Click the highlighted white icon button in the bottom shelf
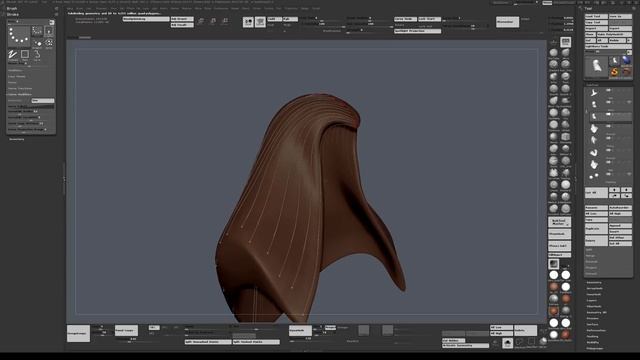The height and width of the screenshot is (360, 640). 507,343
